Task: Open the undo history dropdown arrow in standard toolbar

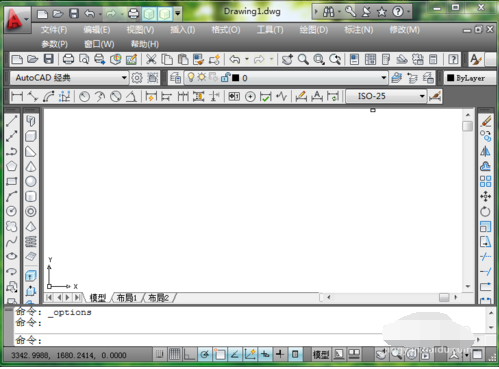Action: [247, 60]
